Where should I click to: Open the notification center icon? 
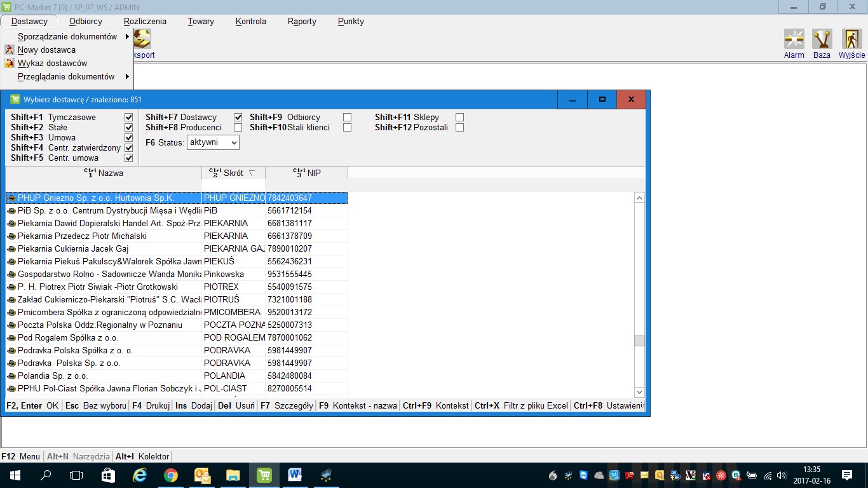pyautogui.click(x=846, y=475)
